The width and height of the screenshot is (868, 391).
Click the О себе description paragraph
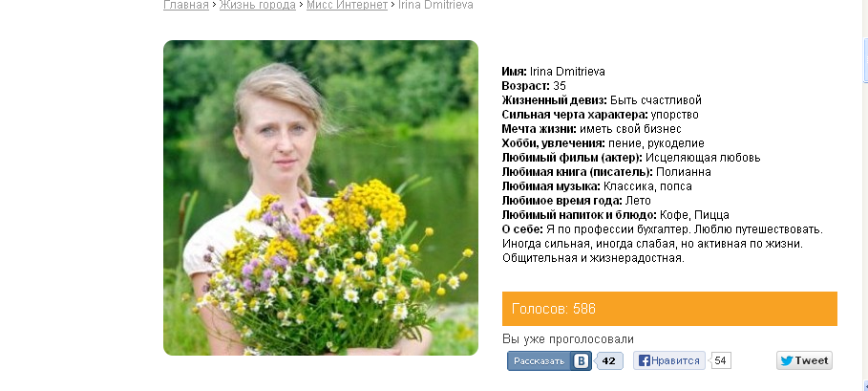click(x=663, y=244)
